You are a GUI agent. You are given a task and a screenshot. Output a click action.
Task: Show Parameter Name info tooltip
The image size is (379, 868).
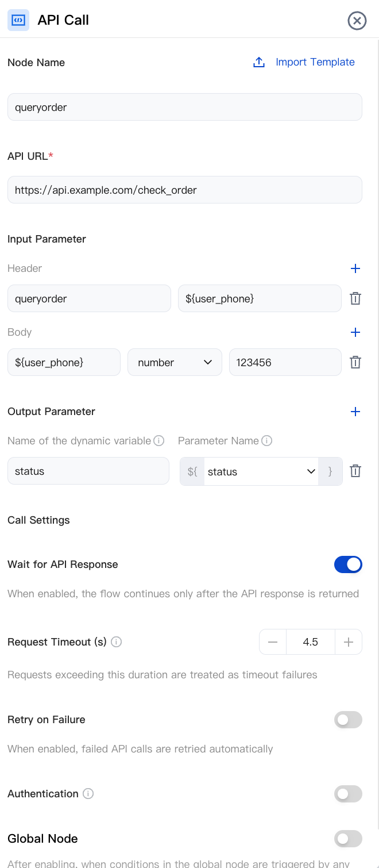(266, 441)
